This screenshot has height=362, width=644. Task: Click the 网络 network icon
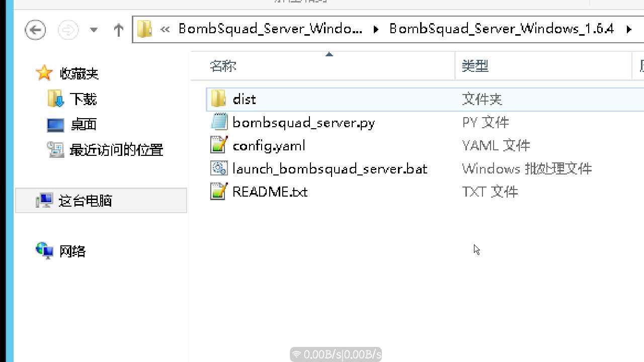pyautogui.click(x=45, y=250)
